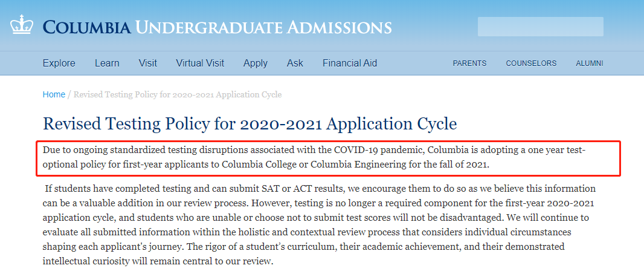Open the COUNSELORS link

(x=531, y=64)
